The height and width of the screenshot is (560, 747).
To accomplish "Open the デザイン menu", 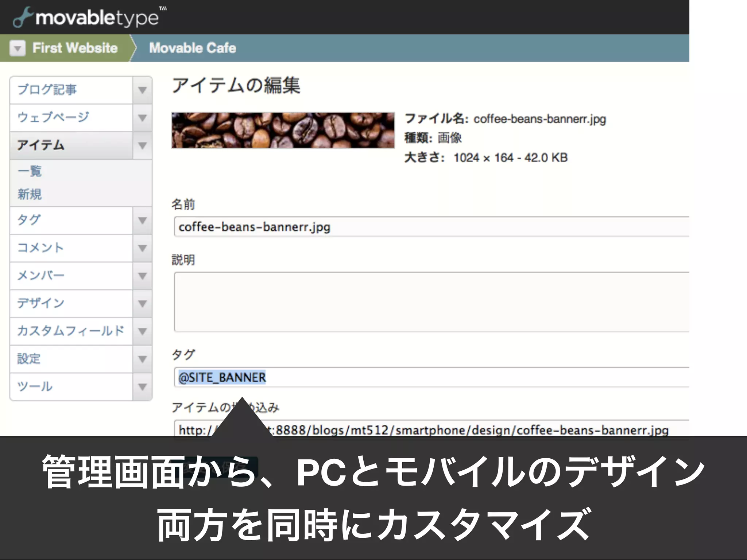I will click(x=71, y=303).
